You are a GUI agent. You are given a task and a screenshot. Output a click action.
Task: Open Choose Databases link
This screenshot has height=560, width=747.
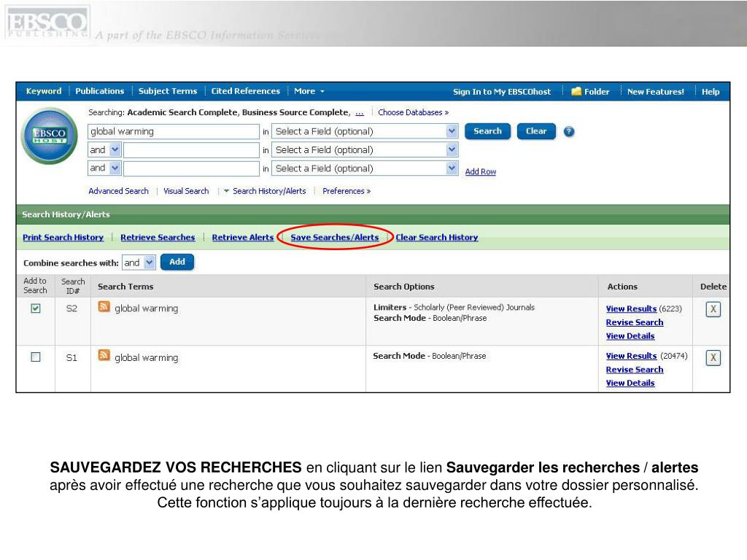(x=413, y=112)
